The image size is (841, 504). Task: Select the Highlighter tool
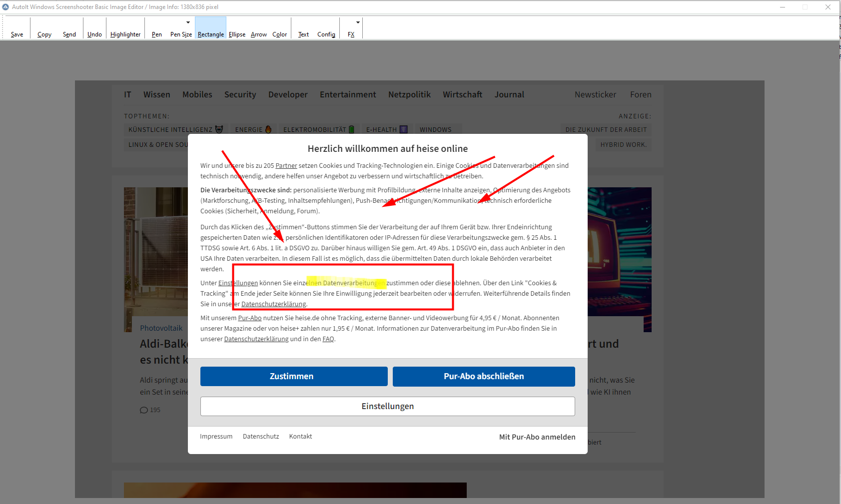click(125, 34)
